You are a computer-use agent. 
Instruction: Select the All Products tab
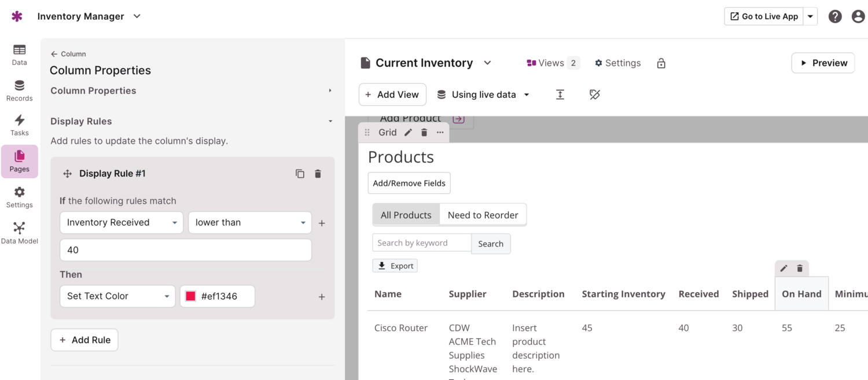(x=406, y=215)
